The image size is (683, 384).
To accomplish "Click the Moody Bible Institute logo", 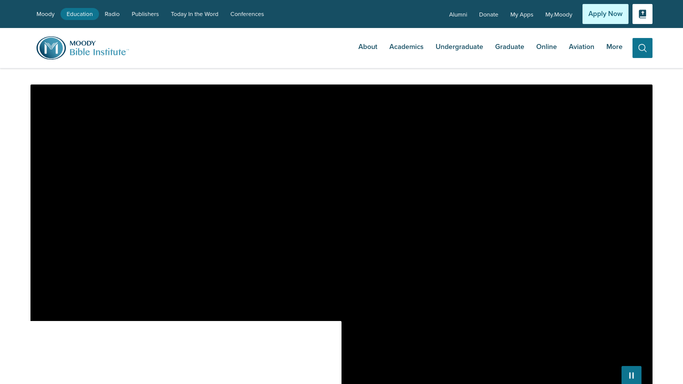I will pyautogui.click(x=82, y=48).
